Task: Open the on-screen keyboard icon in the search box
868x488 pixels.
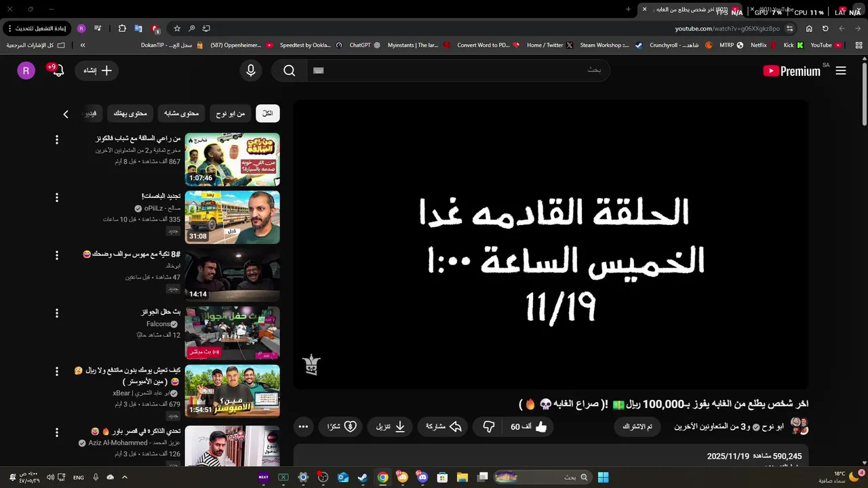Action: pos(319,70)
